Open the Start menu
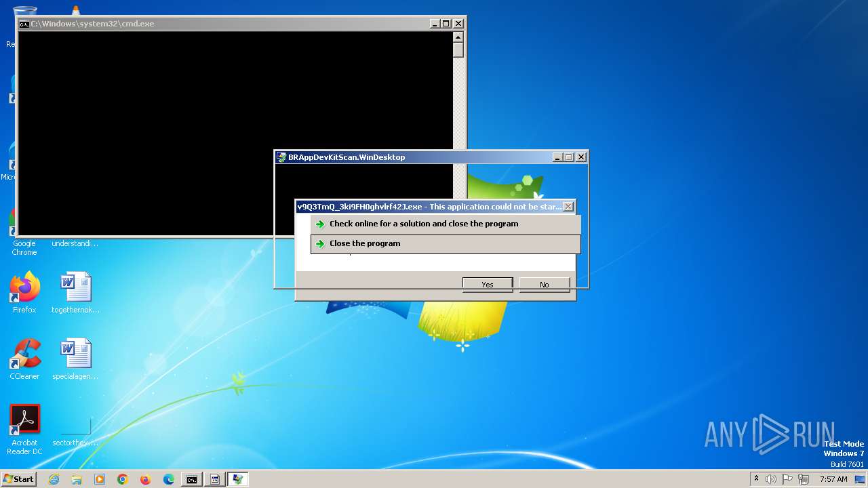868x488 pixels. pos(19,479)
